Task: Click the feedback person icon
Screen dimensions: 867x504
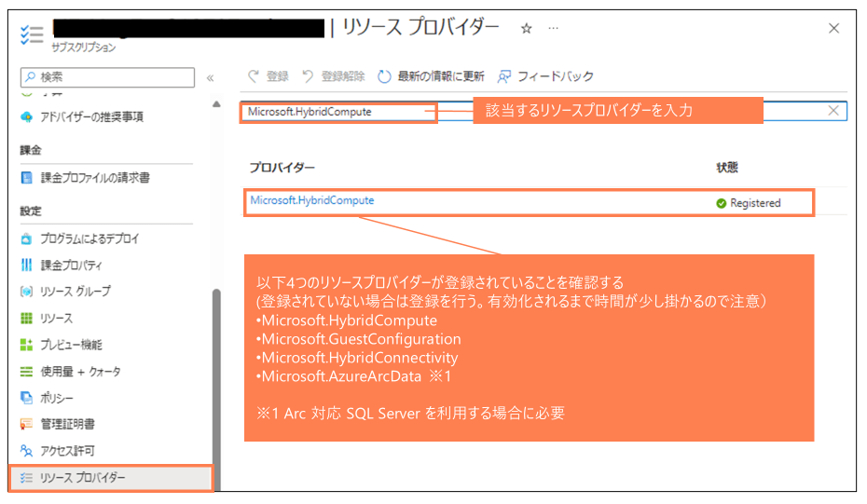Action: tap(503, 76)
